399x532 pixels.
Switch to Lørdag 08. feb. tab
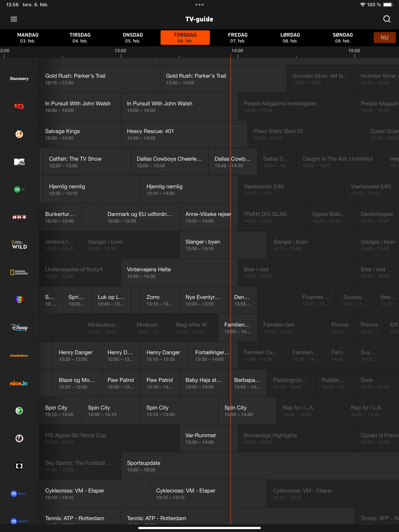click(290, 38)
